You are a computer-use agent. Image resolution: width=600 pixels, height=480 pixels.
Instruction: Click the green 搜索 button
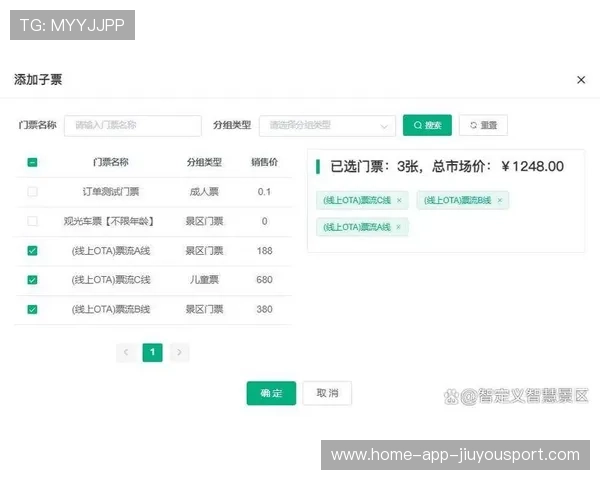427,125
